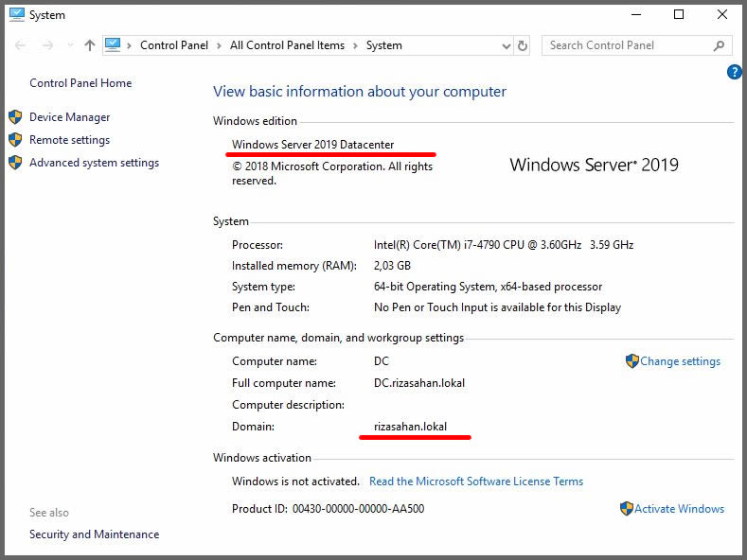Click installed memory value 2,03 GB

[x=392, y=266]
